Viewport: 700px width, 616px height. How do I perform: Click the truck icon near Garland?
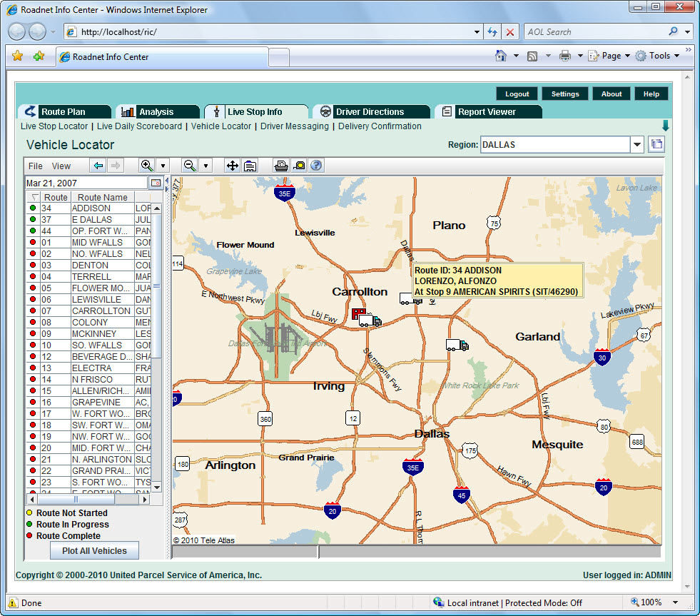(457, 345)
